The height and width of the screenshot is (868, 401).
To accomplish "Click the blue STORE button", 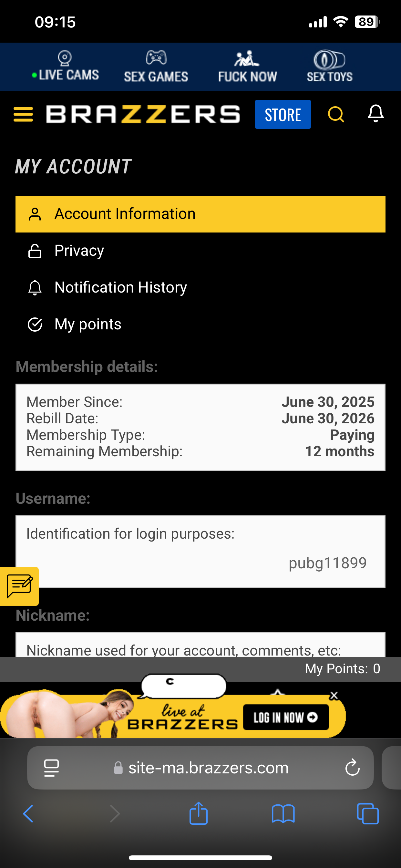I will (x=283, y=114).
